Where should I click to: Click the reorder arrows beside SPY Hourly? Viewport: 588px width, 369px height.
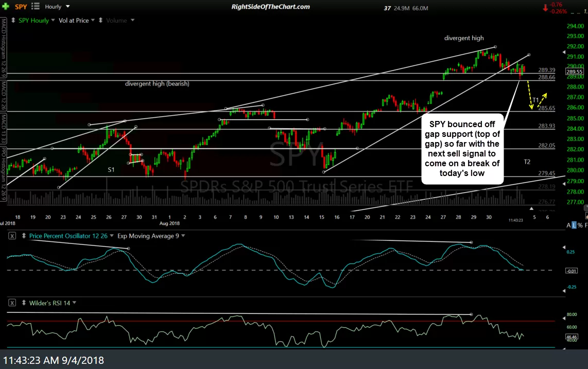pos(13,20)
